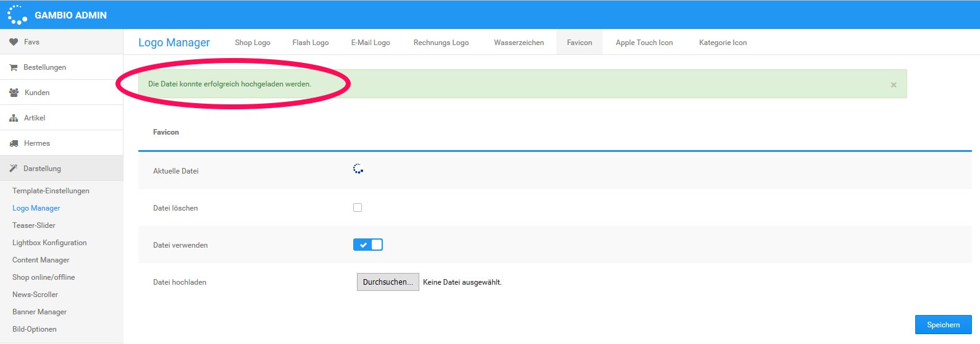Viewport: 980px width, 344px height.
Task: Click the heart icon beside Favs
Action: click(14, 42)
